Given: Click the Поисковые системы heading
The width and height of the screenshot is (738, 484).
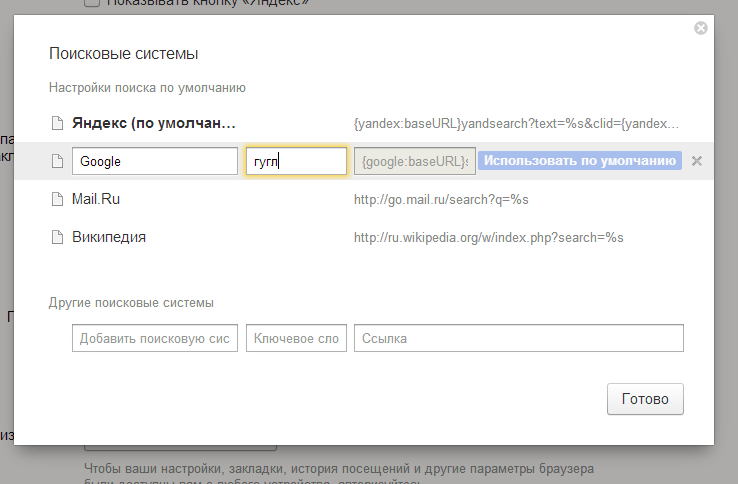Looking at the screenshot, I should coord(123,53).
